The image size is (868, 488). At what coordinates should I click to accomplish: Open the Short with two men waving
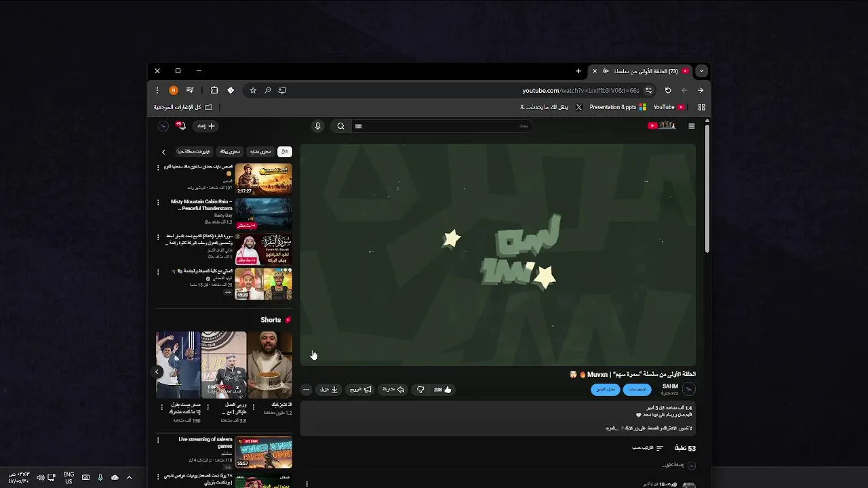[x=178, y=365]
